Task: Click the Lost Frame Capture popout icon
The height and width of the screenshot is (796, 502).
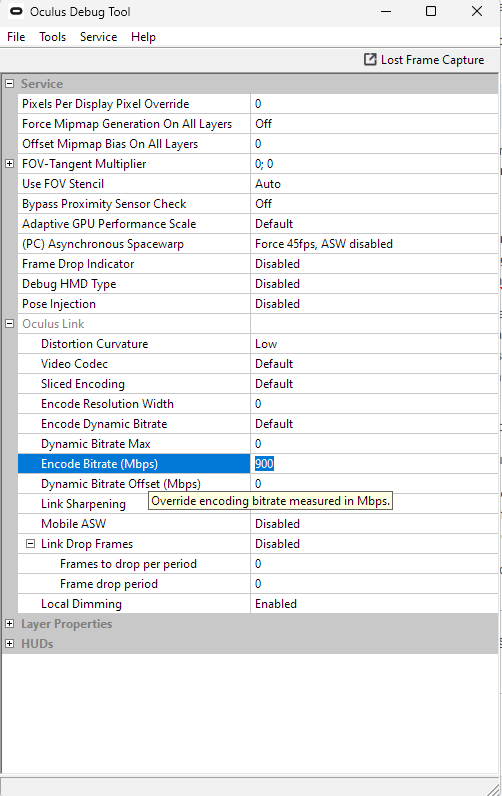Action: click(370, 59)
